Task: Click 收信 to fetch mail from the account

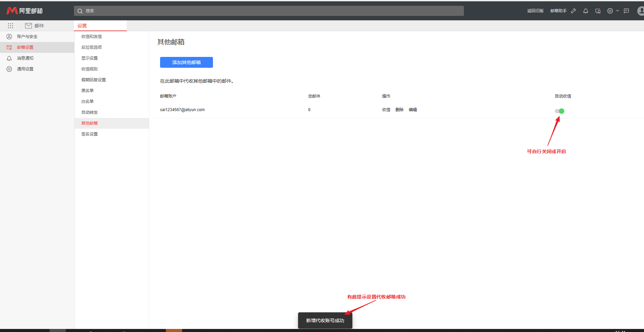Action: tap(386, 110)
